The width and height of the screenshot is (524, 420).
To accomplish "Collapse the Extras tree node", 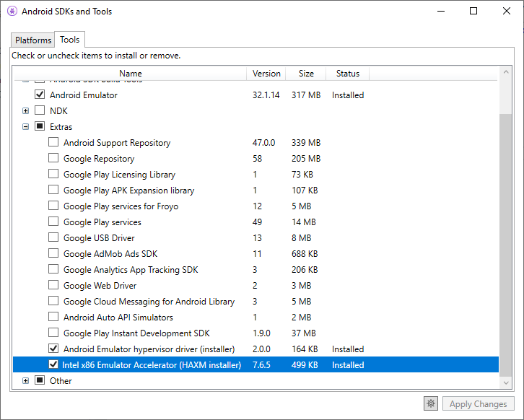I will click(26, 126).
